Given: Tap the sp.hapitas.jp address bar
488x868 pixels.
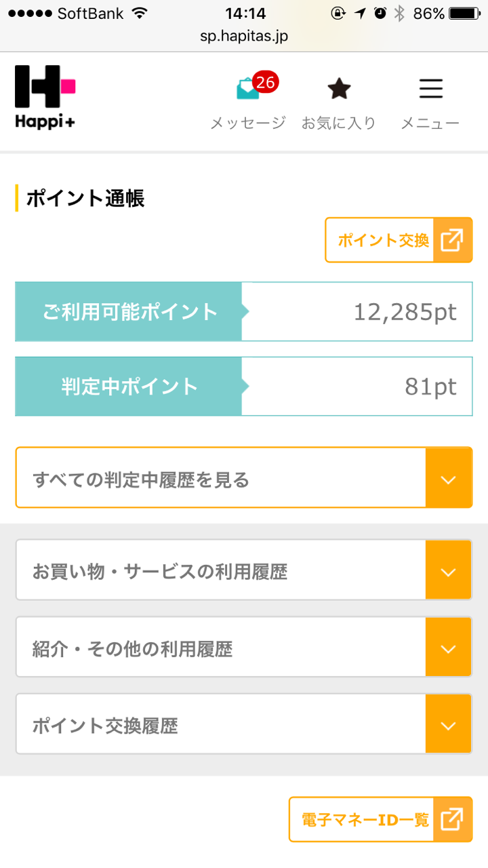Looking at the screenshot, I should click(x=244, y=36).
